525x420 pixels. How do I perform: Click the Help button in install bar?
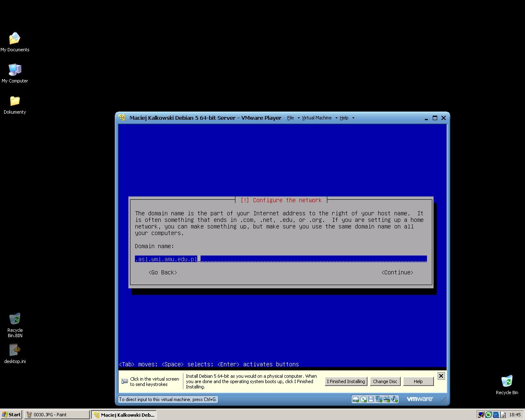418,381
